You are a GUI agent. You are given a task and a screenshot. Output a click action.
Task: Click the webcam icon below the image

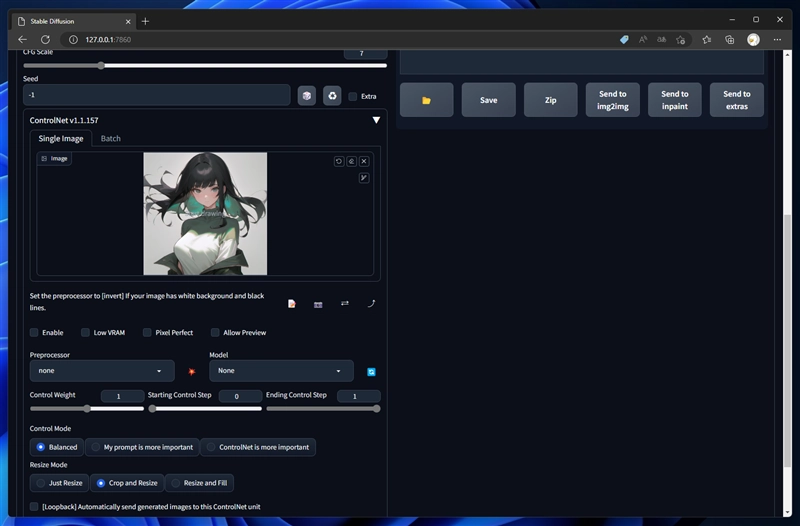click(318, 304)
